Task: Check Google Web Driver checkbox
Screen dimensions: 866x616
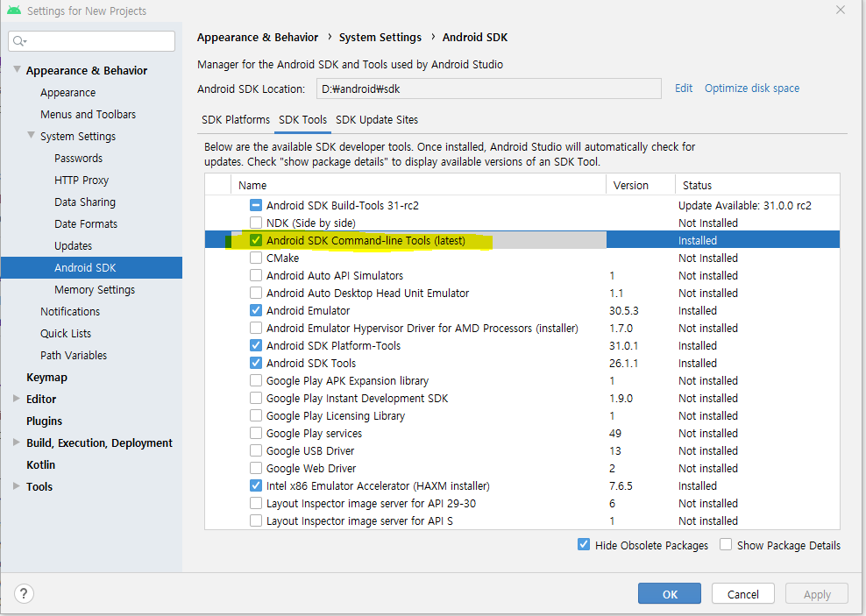Action: click(x=256, y=468)
